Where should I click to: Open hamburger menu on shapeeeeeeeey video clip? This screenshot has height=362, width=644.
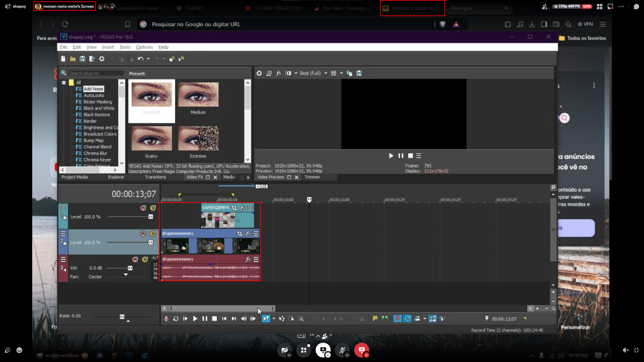(256, 234)
